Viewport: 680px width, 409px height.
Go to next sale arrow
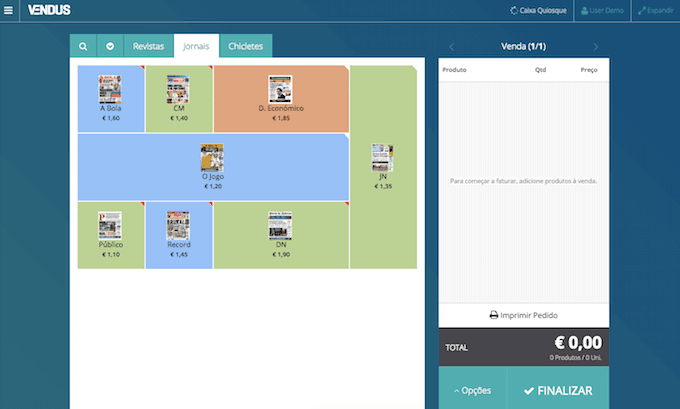(x=595, y=46)
